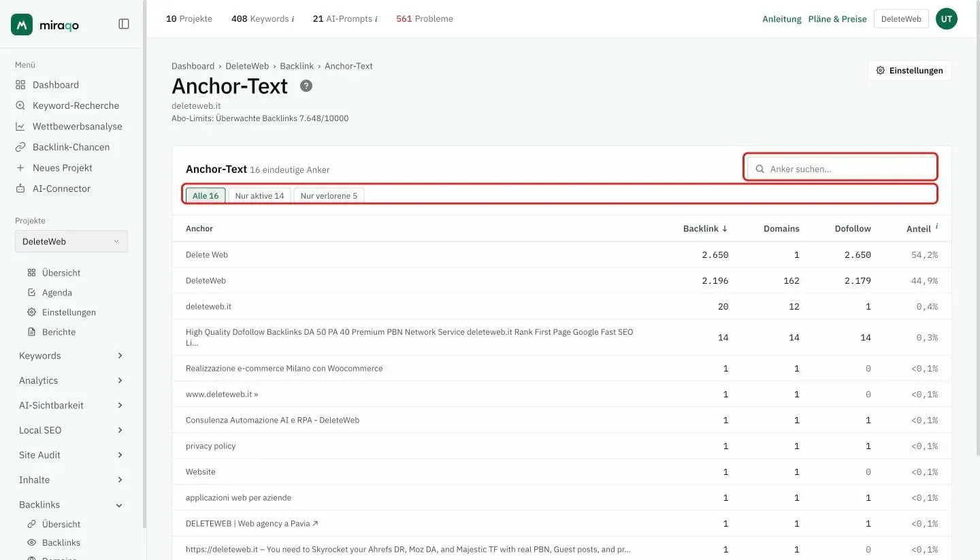Sort by the Domains column header

[781, 229]
